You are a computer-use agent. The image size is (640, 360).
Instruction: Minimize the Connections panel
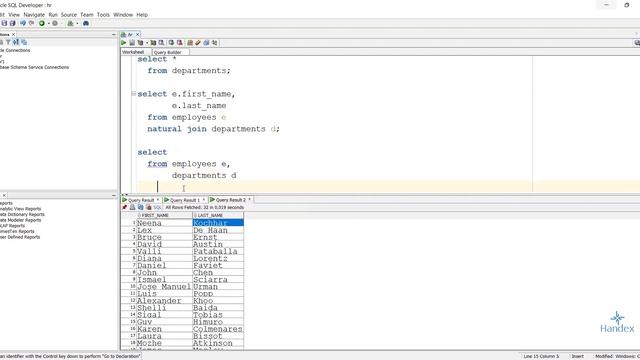click(x=114, y=35)
